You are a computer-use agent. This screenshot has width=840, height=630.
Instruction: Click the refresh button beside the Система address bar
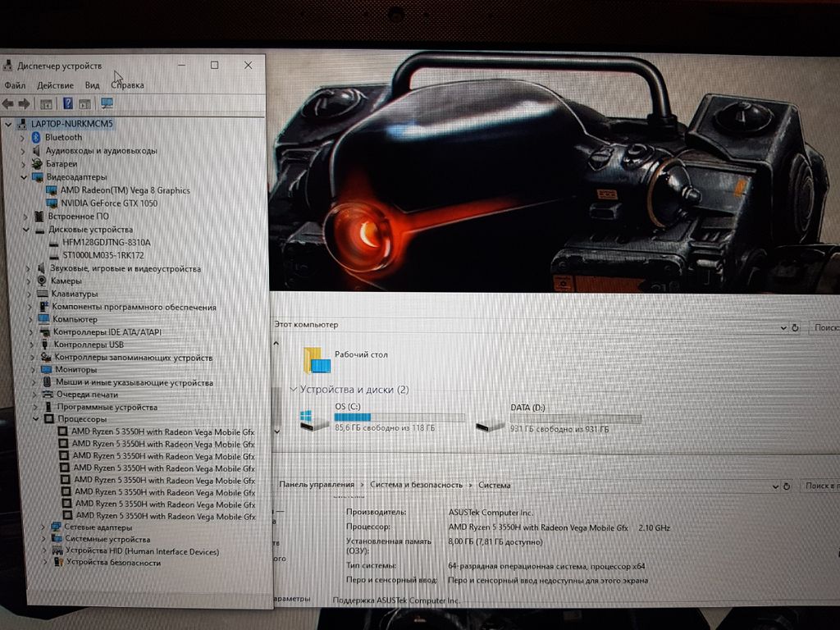coord(788,486)
